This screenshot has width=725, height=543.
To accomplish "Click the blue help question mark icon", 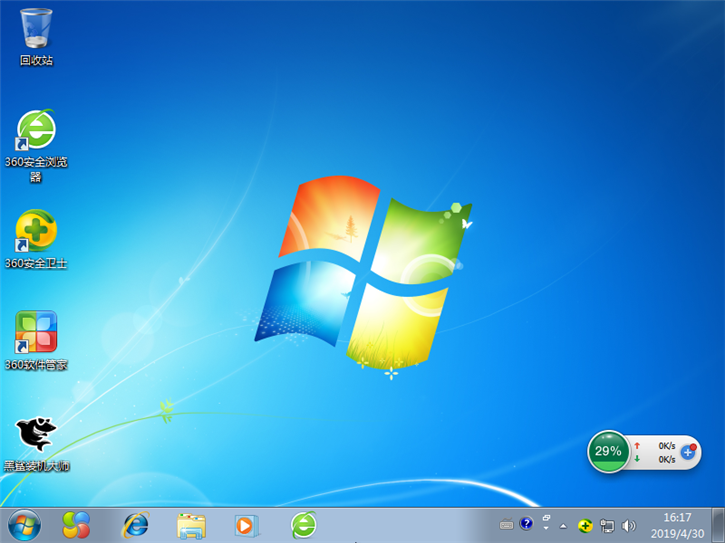I will tap(527, 524).
